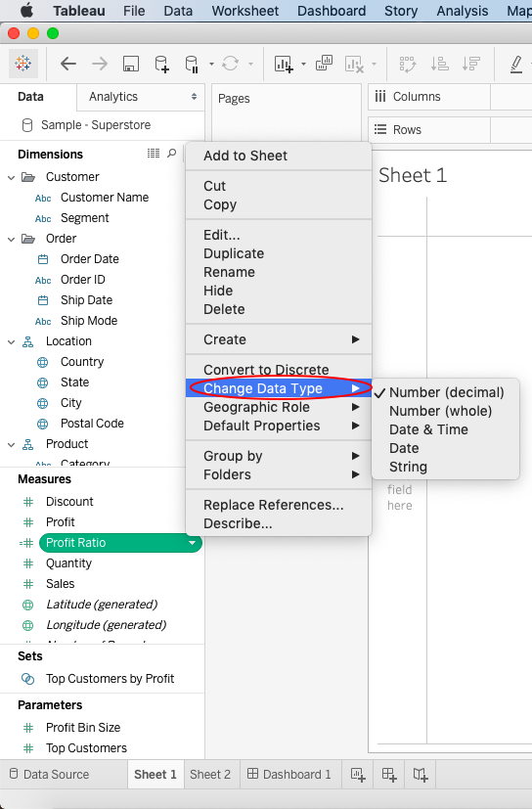Expand the Group by submenu
Screen dimensions: 532x809
(x=279, y=456)
